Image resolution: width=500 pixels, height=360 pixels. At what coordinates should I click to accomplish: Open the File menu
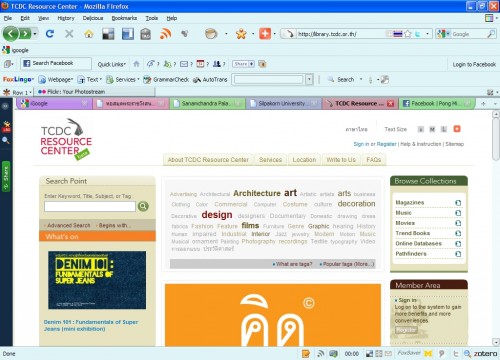[8, 18]
